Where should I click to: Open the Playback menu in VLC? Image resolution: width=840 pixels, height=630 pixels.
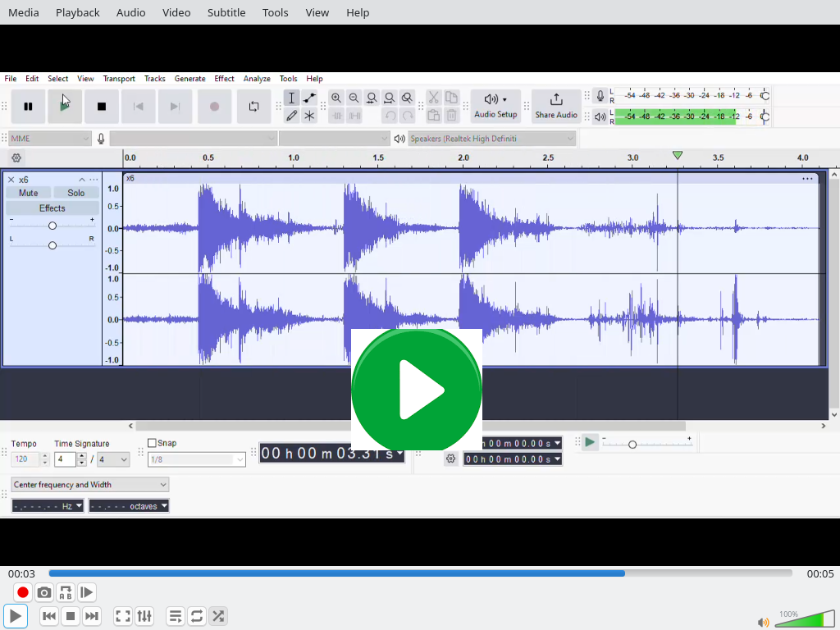[78, 12]
